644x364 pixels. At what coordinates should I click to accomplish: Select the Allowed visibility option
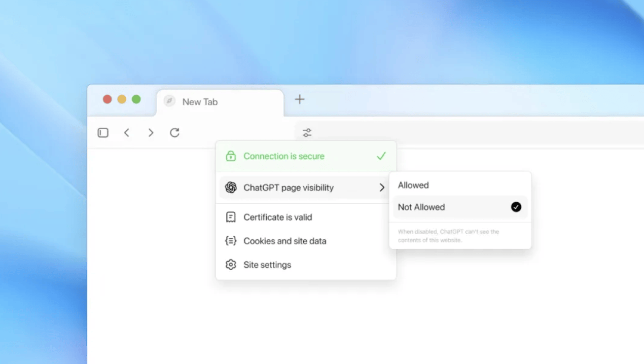[413, 185]
